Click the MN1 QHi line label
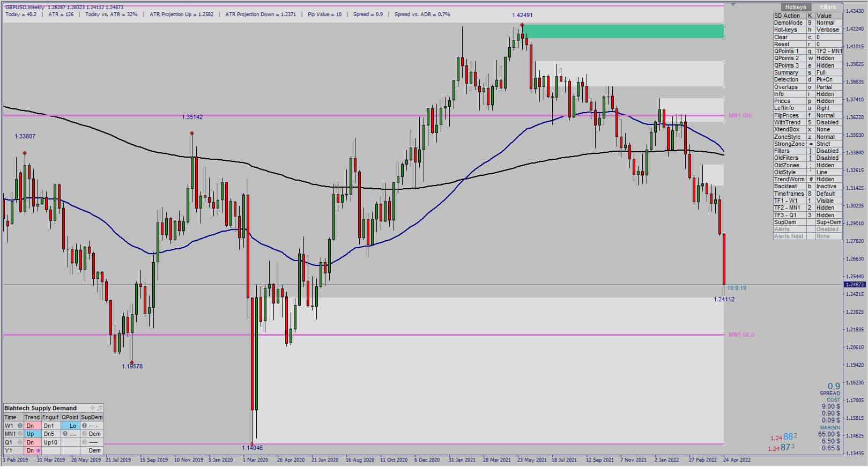Image resolution: width=868 pixels, height=467 pixels. (x=740, y=116)
